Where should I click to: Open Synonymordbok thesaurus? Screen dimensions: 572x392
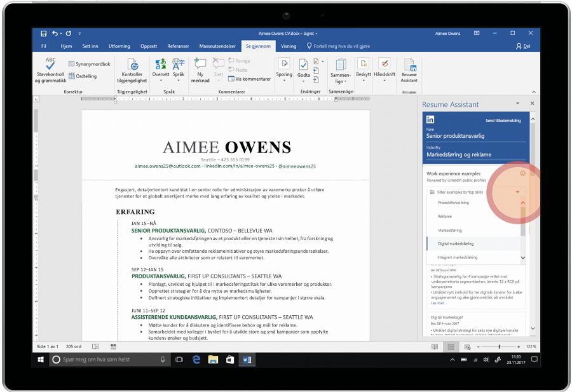[x=89, y=64]
